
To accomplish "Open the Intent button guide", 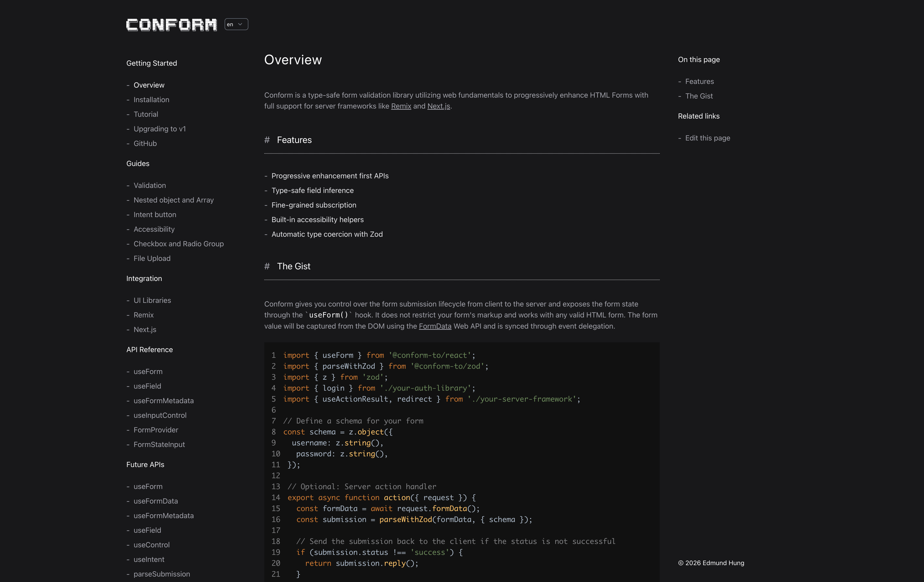I will [155, 214].
